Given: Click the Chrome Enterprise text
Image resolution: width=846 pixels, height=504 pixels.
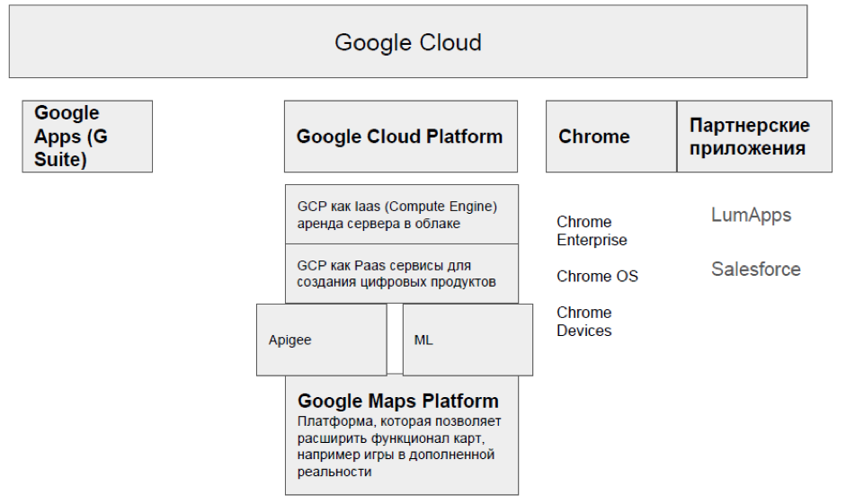Looking at the screenshot, I should click(592, 231).
